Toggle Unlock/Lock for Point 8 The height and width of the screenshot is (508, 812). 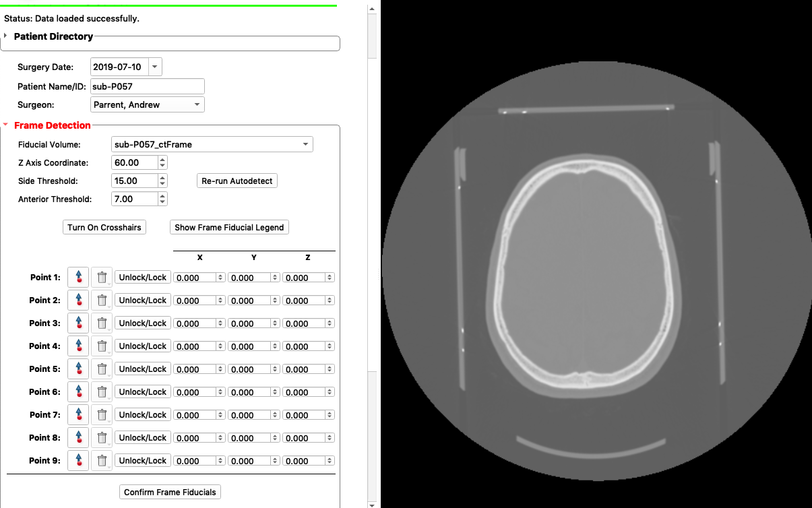(143, 438)
